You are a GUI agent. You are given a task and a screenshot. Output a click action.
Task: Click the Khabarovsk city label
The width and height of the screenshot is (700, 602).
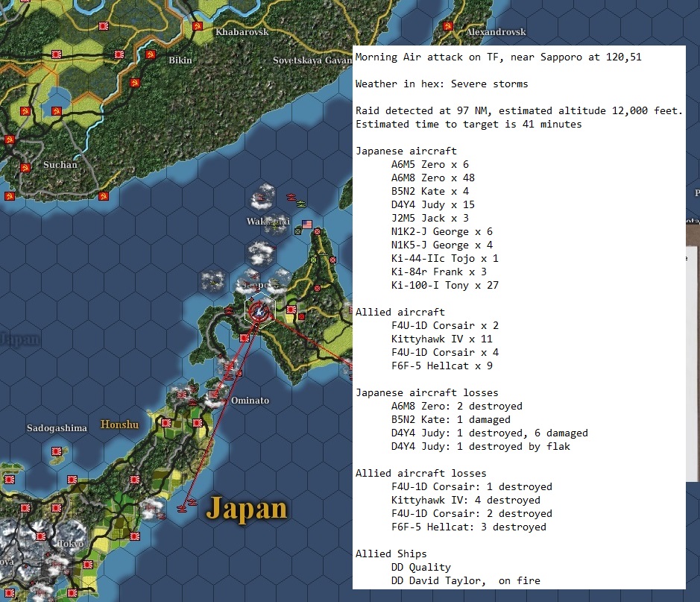tap(242, 32)
